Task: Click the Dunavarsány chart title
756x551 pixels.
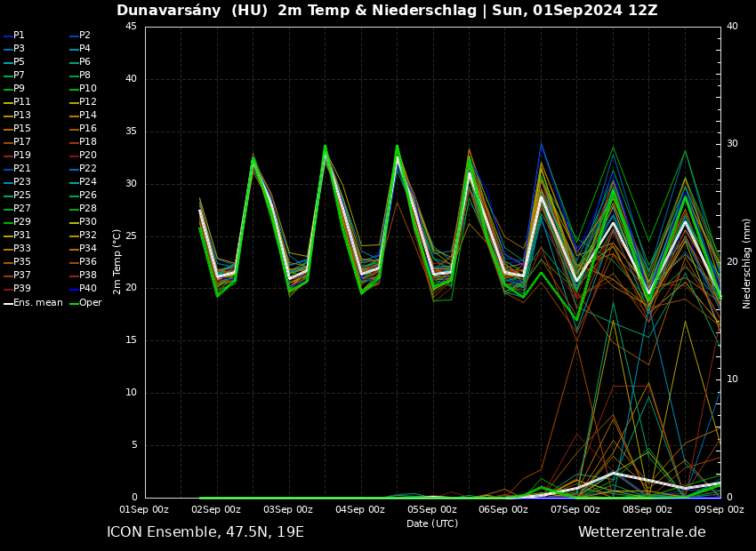Action: [x=387, y=11]
